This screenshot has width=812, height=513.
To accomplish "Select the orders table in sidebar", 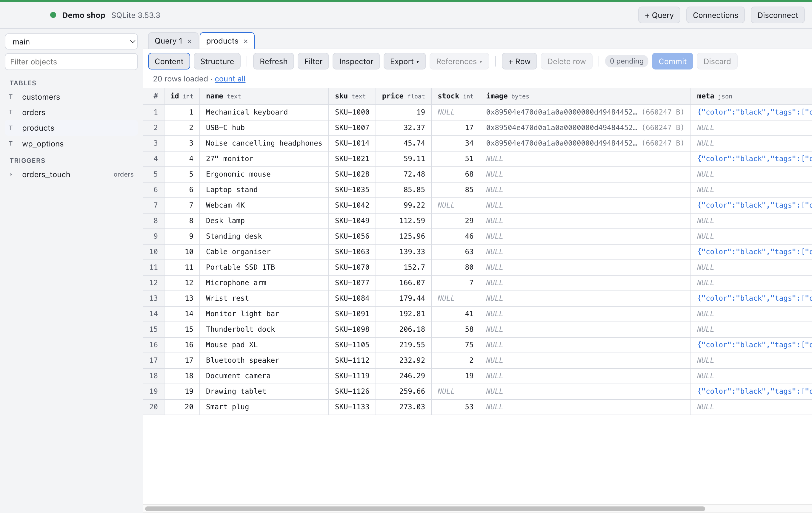I will coord(71,112).
